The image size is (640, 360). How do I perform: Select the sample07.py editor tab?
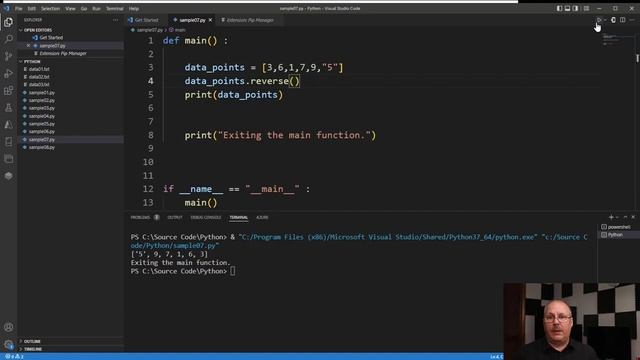(192, 20)
